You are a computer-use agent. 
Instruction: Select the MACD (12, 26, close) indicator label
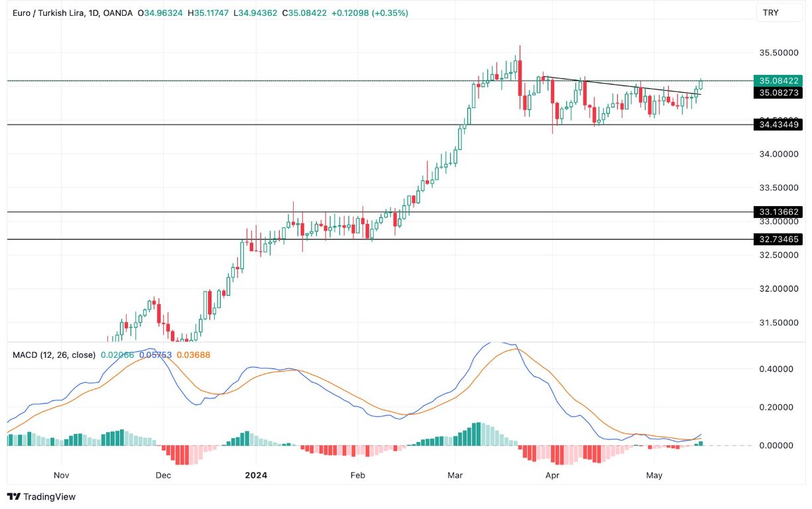pos(55,355)
